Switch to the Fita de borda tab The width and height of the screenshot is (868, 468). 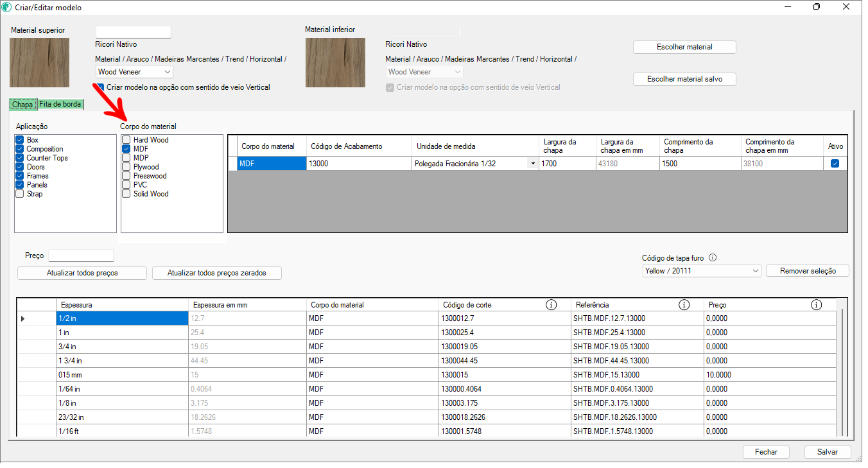click(60, 104)
